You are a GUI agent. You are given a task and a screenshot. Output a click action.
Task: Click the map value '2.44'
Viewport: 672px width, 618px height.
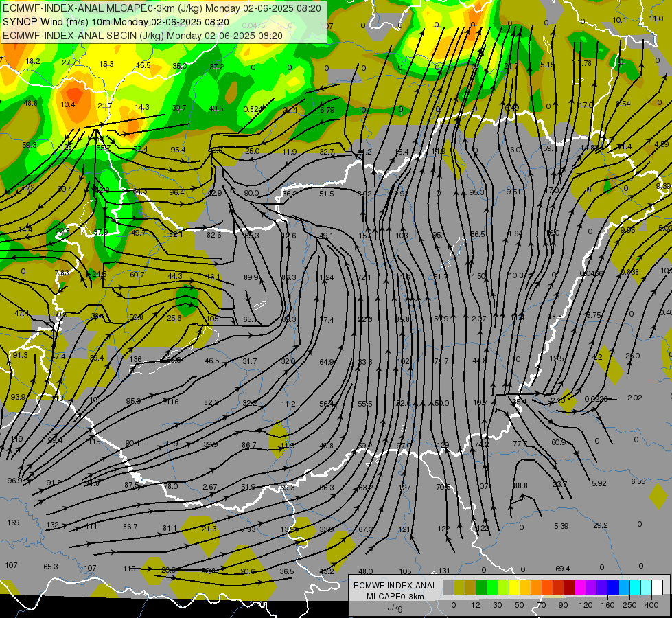click(290, 111)
